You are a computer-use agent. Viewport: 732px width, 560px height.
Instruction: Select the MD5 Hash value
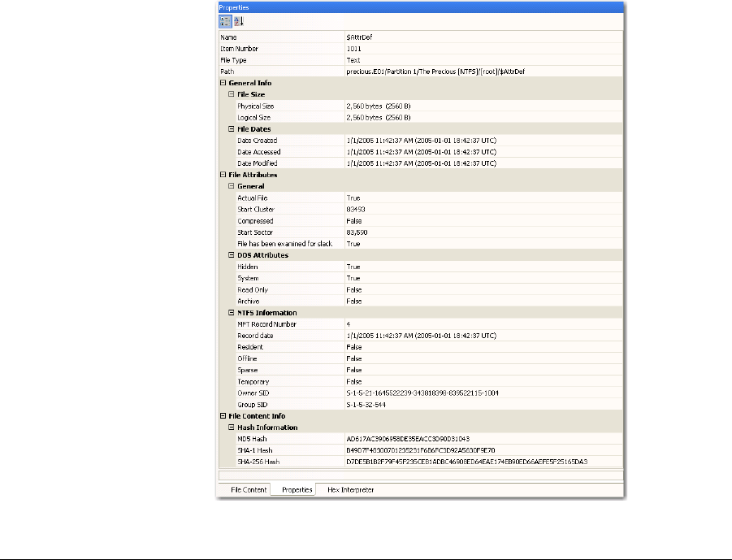pos(408,439)
